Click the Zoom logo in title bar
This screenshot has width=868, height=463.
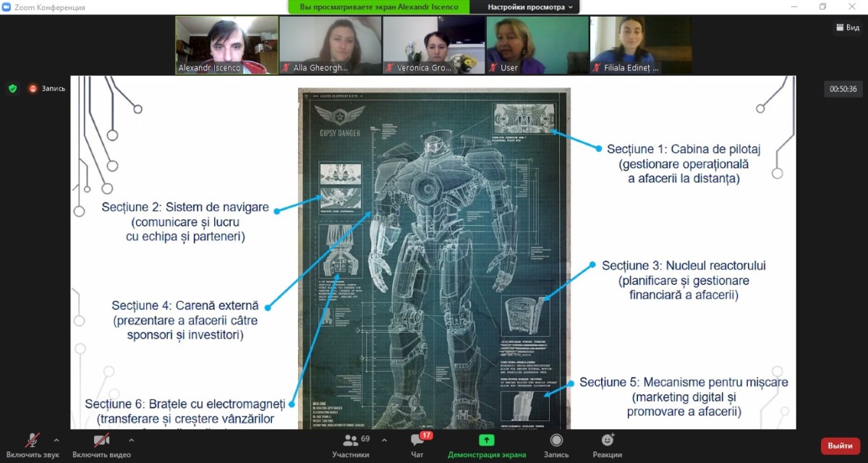coord(8,7)
